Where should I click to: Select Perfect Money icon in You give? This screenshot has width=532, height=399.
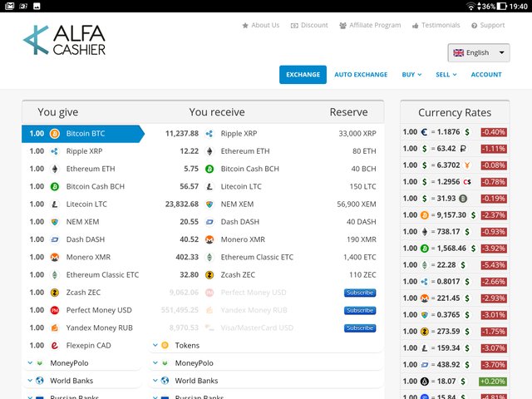55,310
